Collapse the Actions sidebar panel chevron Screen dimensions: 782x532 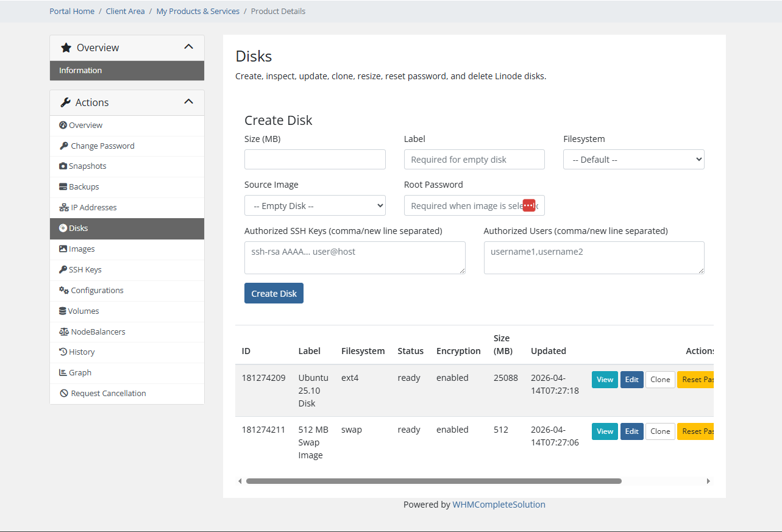point(188,102)
